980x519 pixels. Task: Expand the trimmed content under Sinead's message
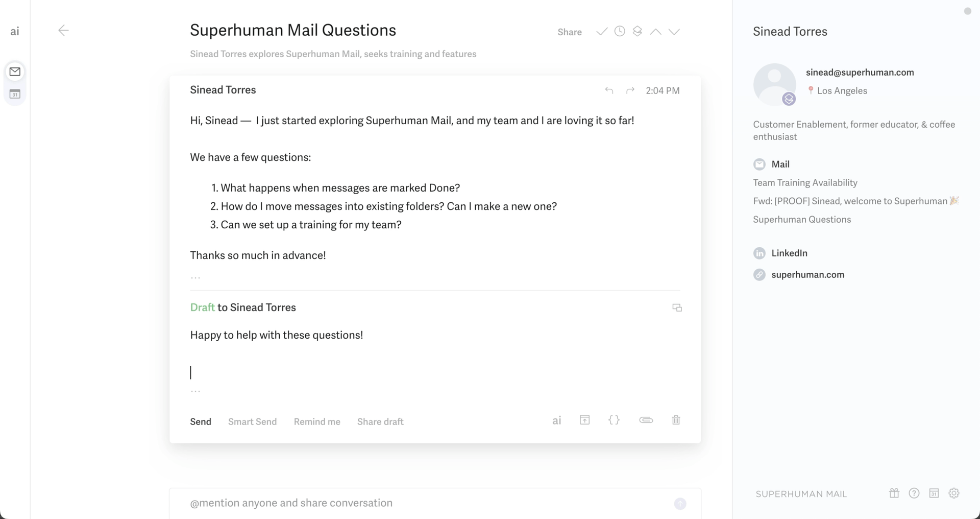coord(195,277)
